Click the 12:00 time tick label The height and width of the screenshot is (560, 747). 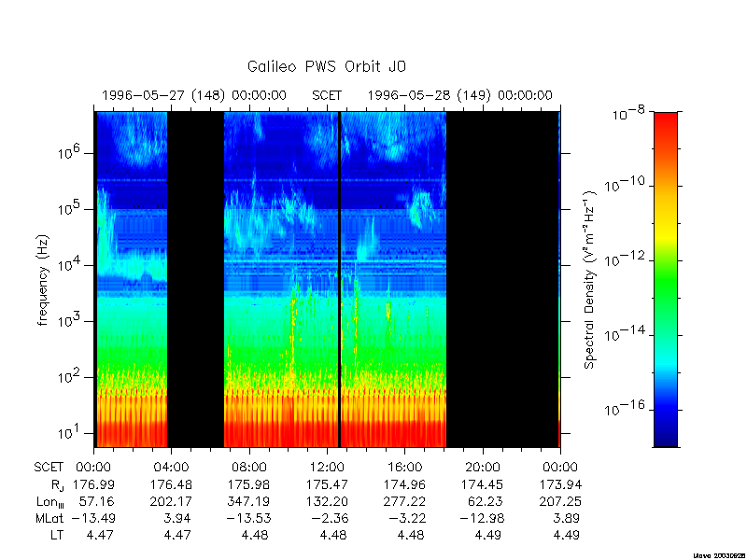(327, 468)
